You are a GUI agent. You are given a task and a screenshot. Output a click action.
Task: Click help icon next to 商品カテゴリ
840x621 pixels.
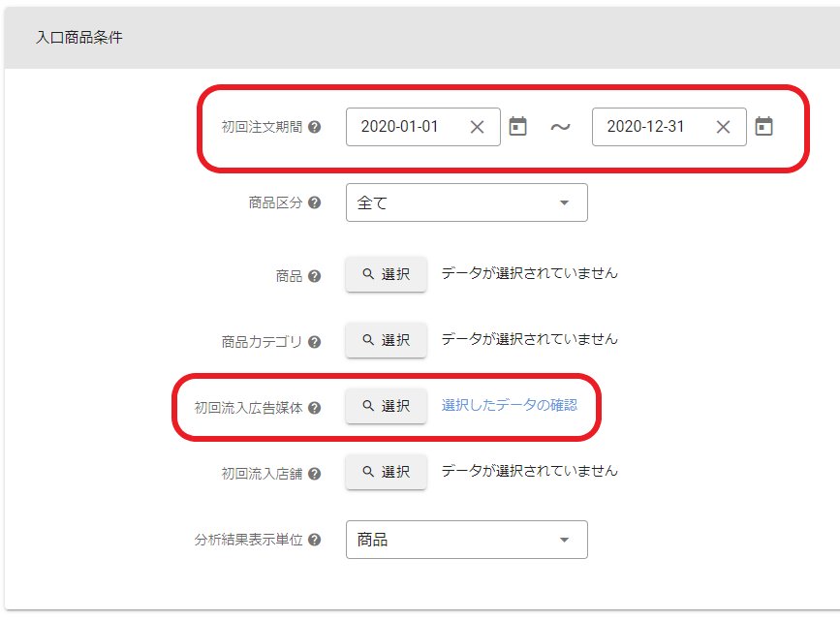pos(314,342)
